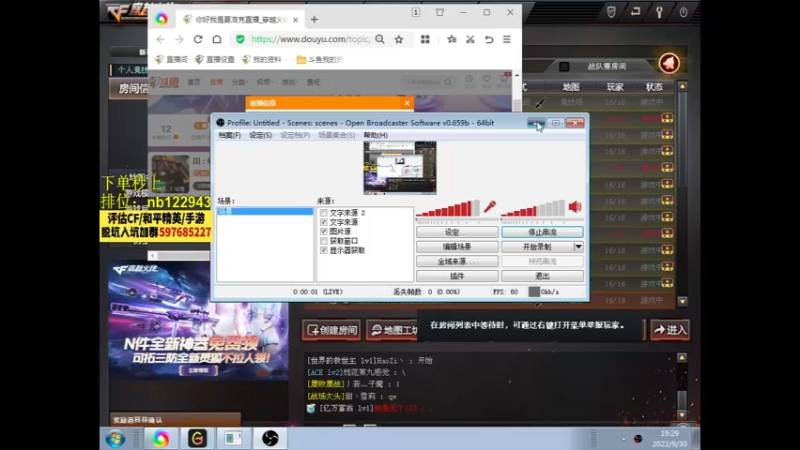Click the undo closed tab icon
800x450 pixels.
tap(489, 39)
